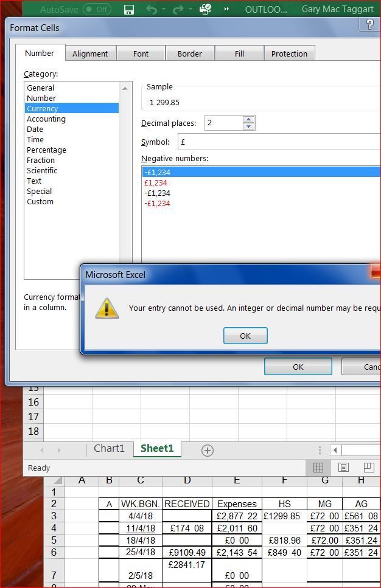
Task: Select Percentage in the Category list
Action: 72,150
